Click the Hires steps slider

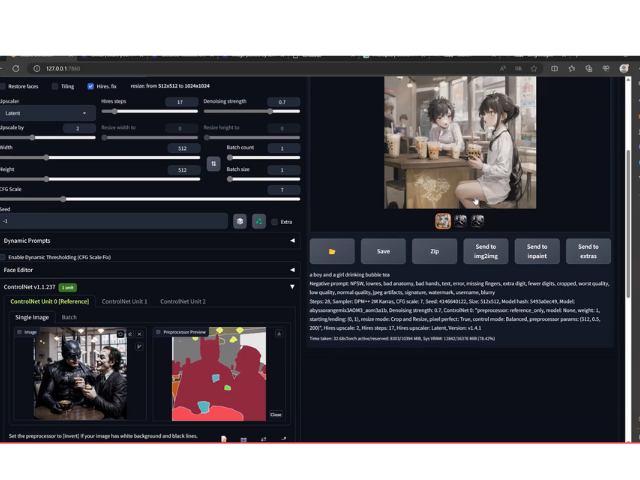coord(149,111)
